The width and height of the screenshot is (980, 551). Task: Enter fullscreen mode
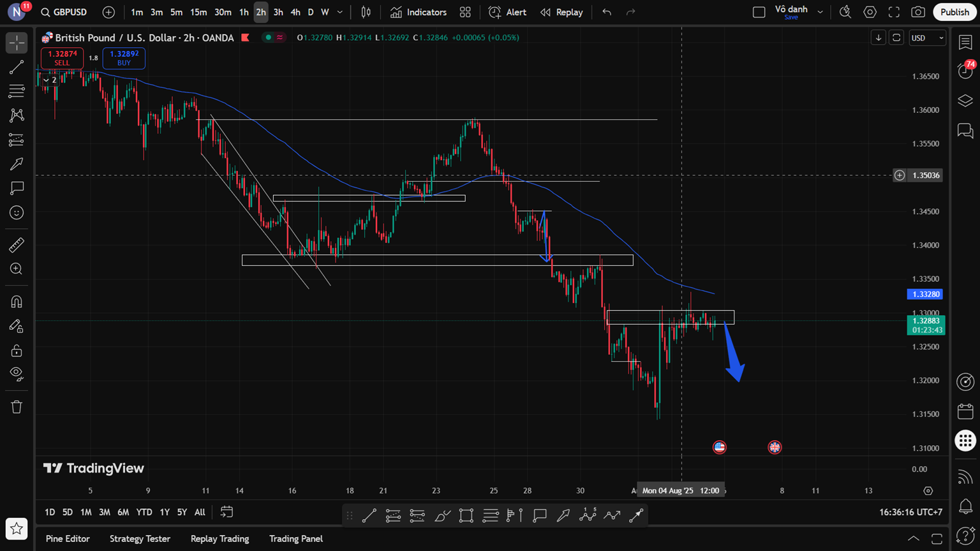[894, 12]
